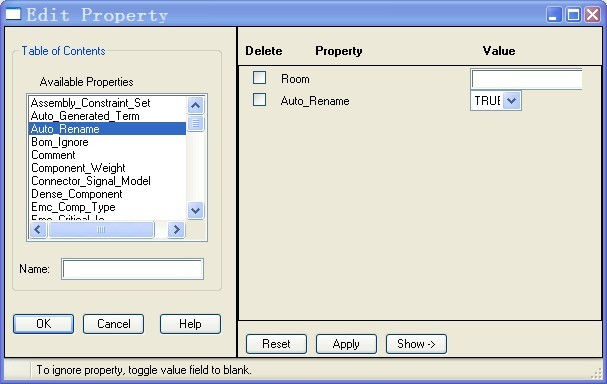The image size is (607, 384).
Task: Choose Comment from Available Properties
Action: (x=107, y=155)
